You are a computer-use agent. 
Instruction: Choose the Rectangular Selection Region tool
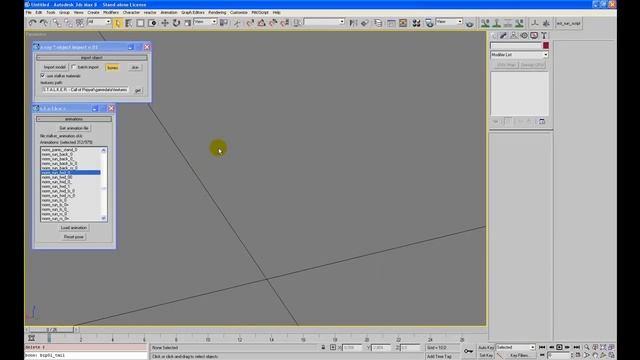(x=140, y=23)
